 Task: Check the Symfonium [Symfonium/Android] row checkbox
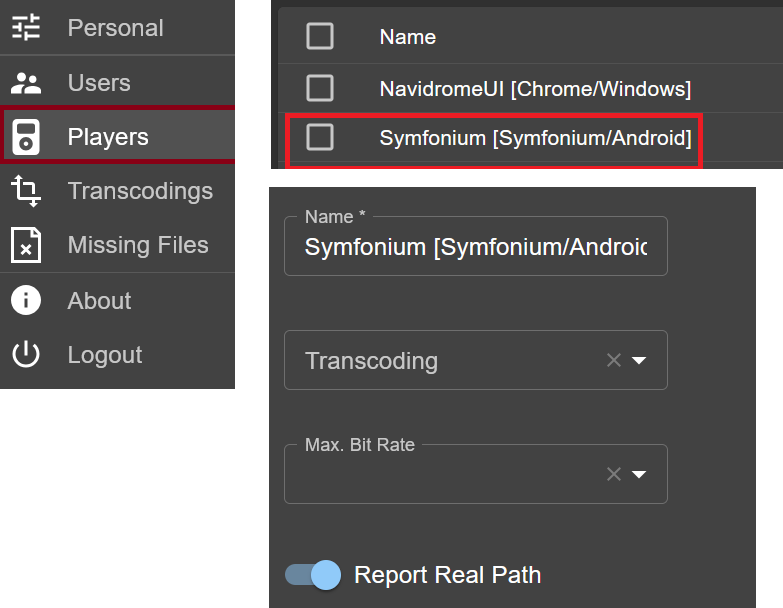320,137
